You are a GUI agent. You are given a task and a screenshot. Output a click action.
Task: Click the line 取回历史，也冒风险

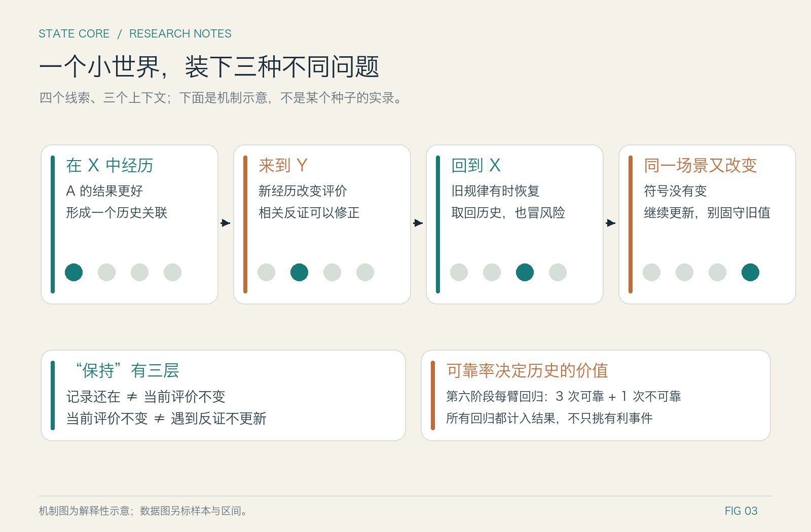coord(508,213)
